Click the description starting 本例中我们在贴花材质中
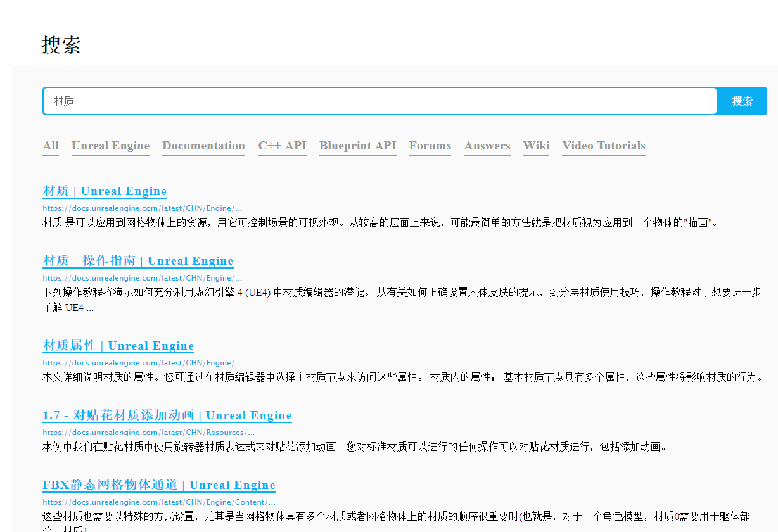Image resolution: width=778 pixels, height=532 pixels. click(355, 447)
